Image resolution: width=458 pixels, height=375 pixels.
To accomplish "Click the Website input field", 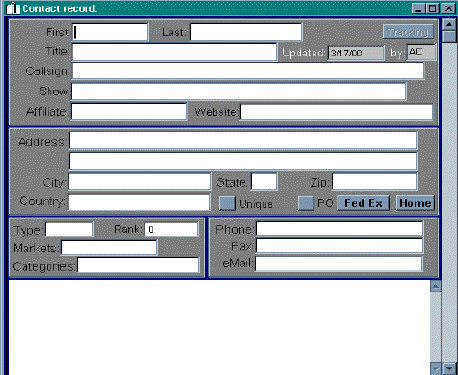I will 336,112.
